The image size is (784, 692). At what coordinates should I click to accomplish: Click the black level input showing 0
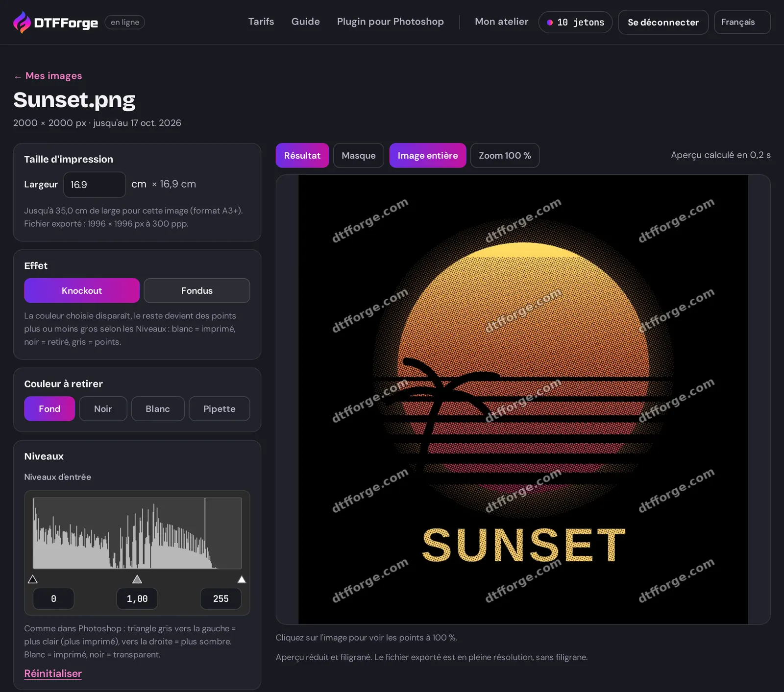tap(53, 598)
